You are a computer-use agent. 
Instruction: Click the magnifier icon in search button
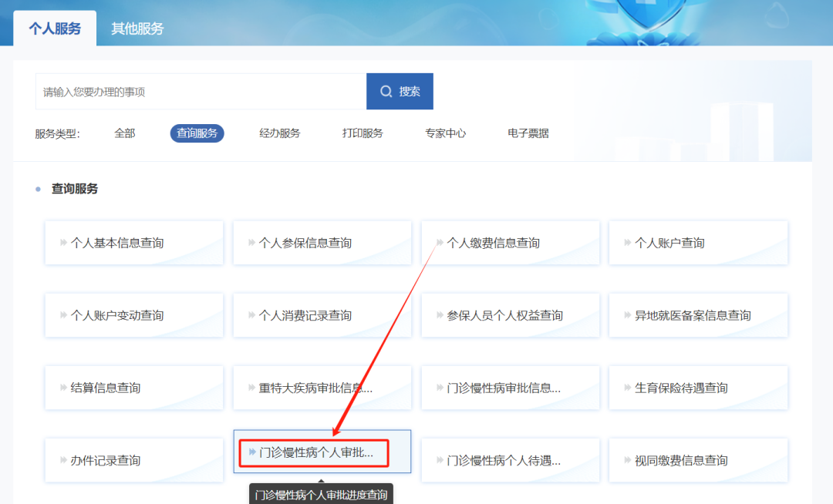(386, 92)
